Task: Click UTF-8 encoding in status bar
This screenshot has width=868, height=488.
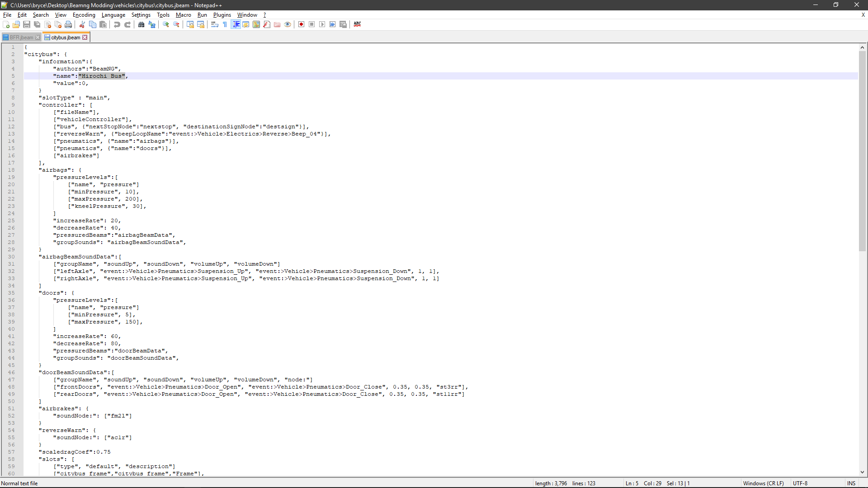Action: (x=800, y=483)
